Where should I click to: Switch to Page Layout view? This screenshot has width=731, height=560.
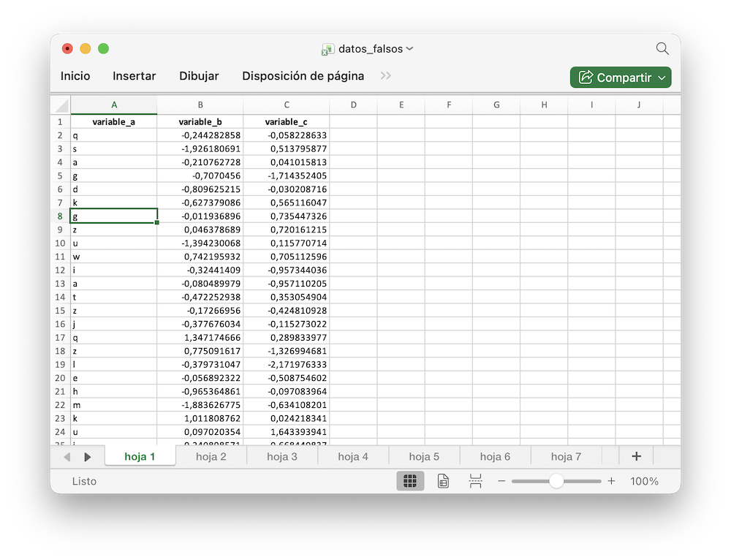443,481
